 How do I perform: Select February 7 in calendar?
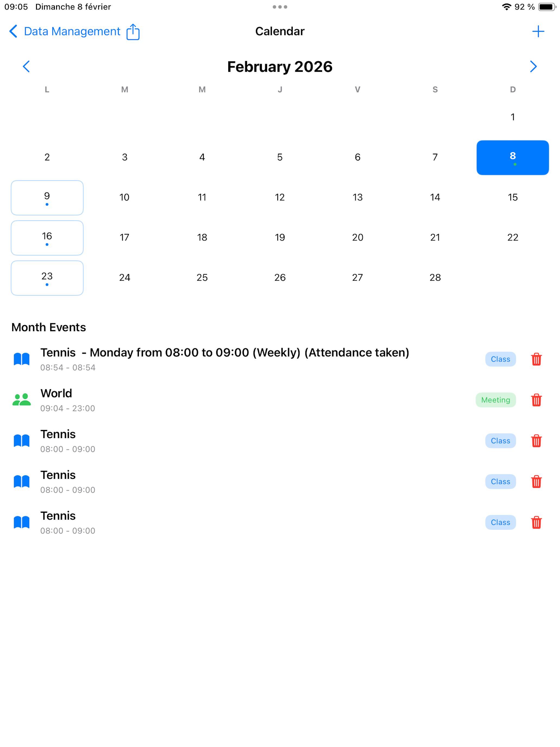pyautogui.click(x=435, y=157)
